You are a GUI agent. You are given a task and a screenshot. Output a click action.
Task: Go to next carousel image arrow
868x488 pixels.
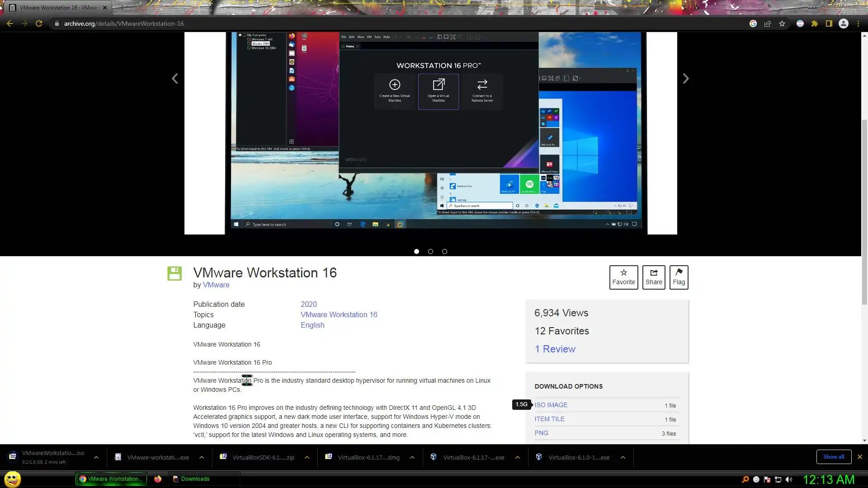pos(685,79)
